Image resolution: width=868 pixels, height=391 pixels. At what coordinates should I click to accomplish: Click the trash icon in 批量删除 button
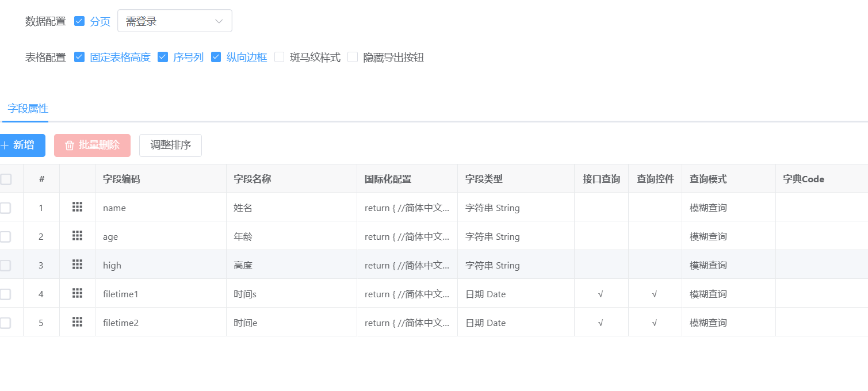(70, 145)
